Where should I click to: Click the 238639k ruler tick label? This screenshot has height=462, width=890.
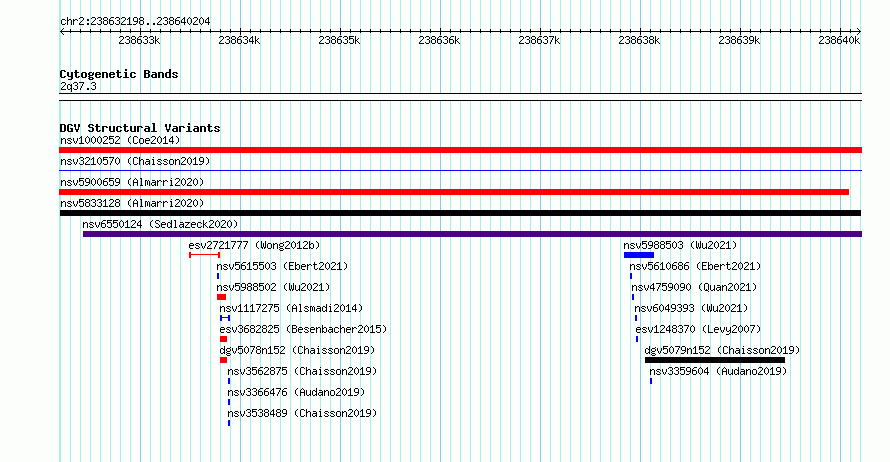pos(739,40)
